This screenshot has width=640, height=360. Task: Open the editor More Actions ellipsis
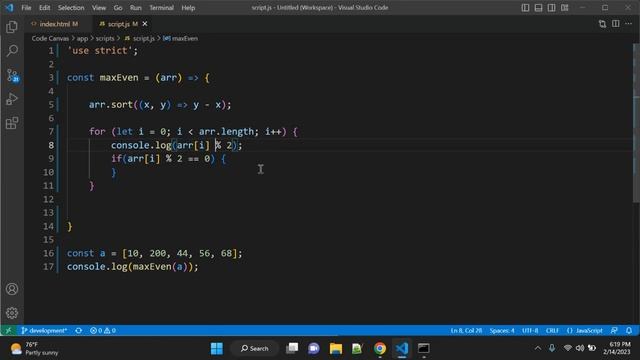629,24
